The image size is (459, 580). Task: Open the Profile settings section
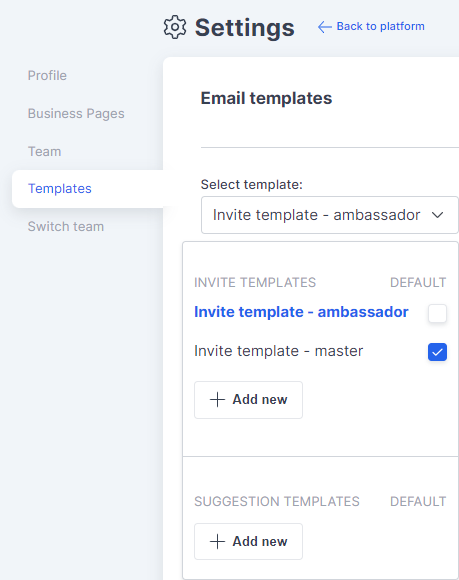47,75
